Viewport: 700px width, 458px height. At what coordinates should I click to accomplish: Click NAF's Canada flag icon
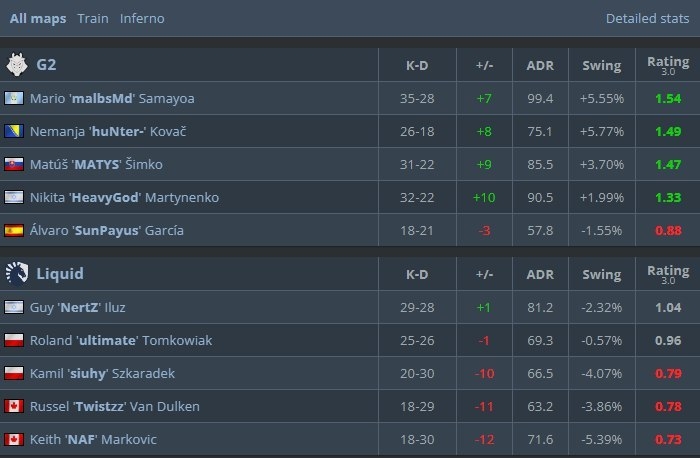pos(14,439)
